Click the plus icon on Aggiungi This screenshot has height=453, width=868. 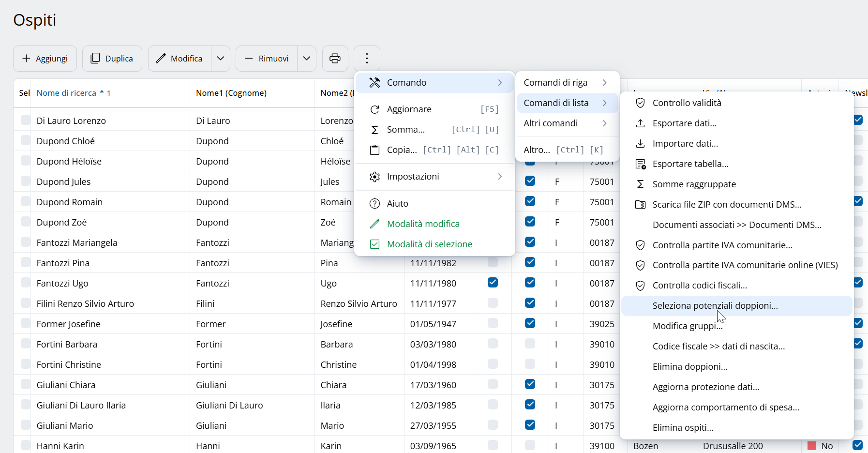[27, 59]
